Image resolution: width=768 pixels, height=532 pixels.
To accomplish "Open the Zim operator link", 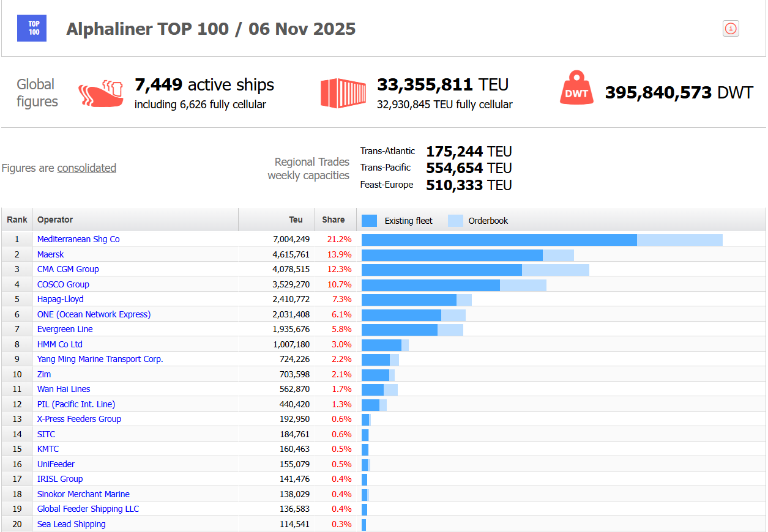I will pos(43,374).
